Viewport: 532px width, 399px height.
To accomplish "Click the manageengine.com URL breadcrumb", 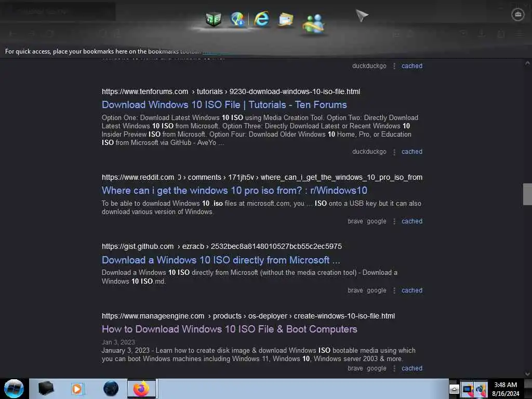I will coord(248,316).
